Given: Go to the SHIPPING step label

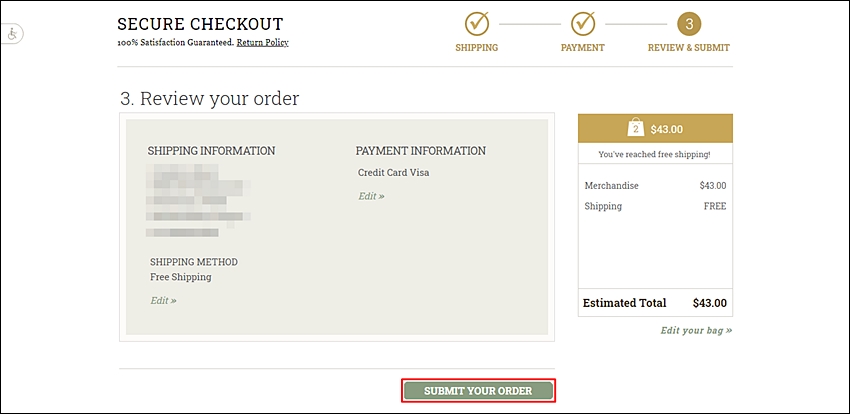Looking at the screenshot, I should [476, 48].
